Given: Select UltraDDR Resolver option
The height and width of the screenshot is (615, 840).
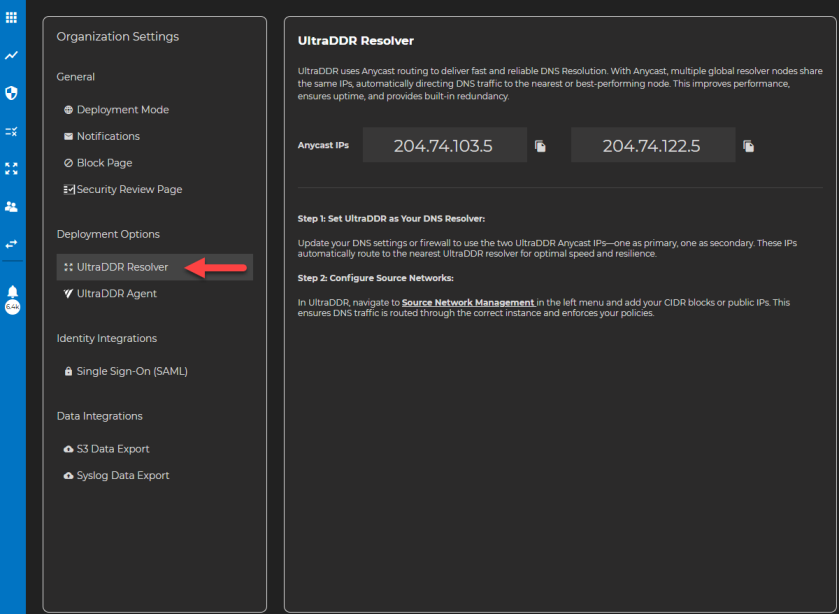Looking at the screenshot, I should pos(122,267).
